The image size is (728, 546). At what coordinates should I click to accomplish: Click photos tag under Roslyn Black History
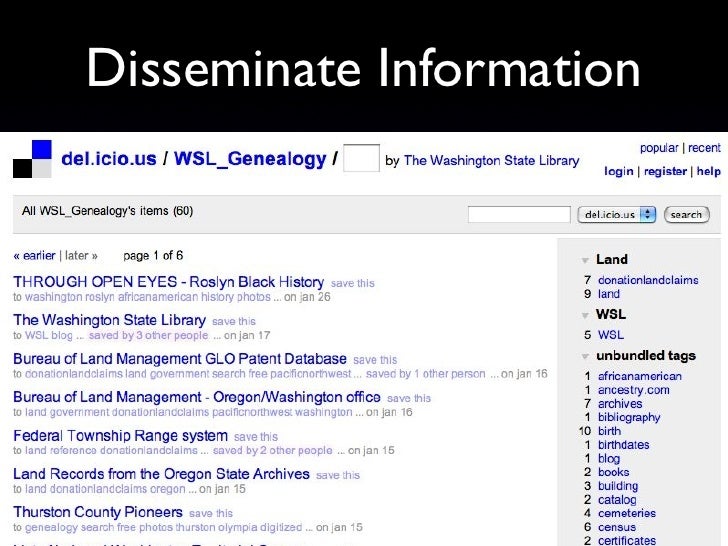tap(254, 297)
